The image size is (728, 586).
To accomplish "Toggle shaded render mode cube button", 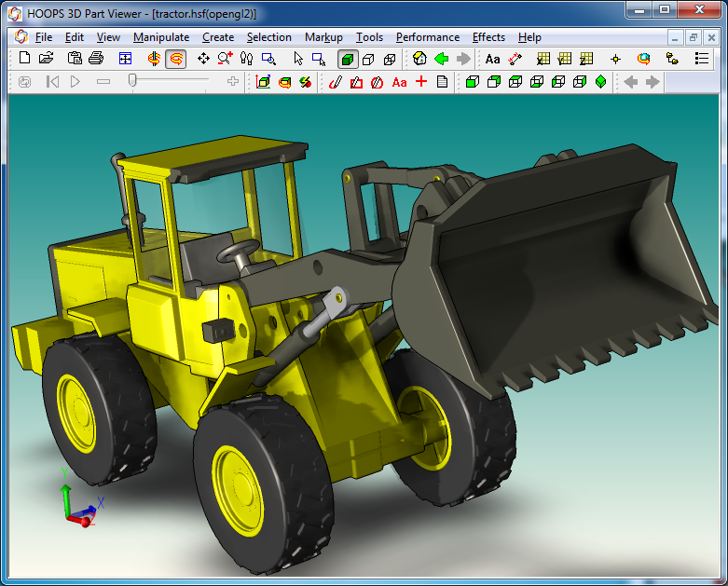I will click(347, 59).
